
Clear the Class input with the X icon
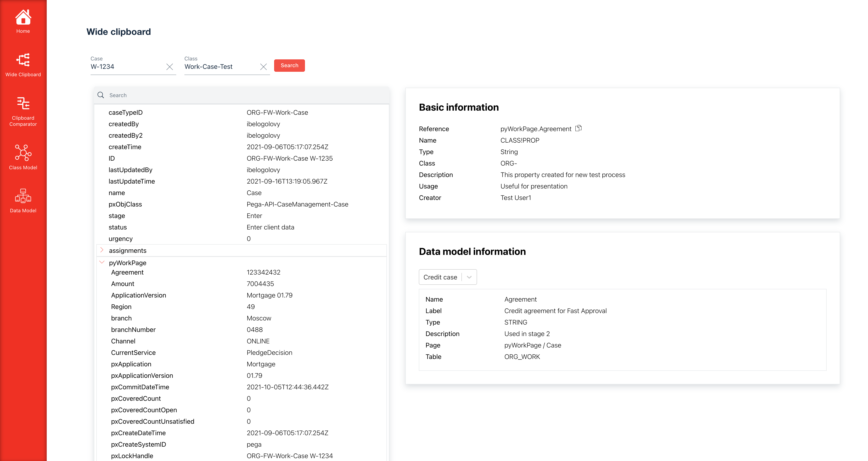pos(264,67)
